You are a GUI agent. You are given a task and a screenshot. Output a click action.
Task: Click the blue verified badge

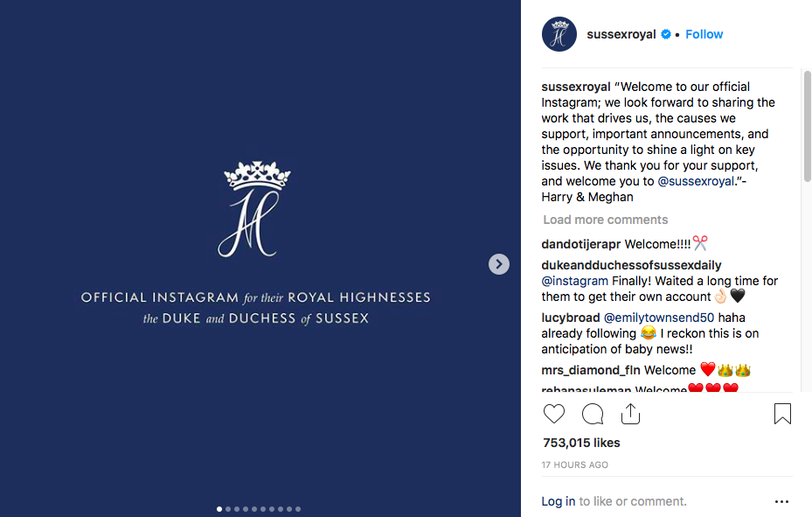pos(666,34)
